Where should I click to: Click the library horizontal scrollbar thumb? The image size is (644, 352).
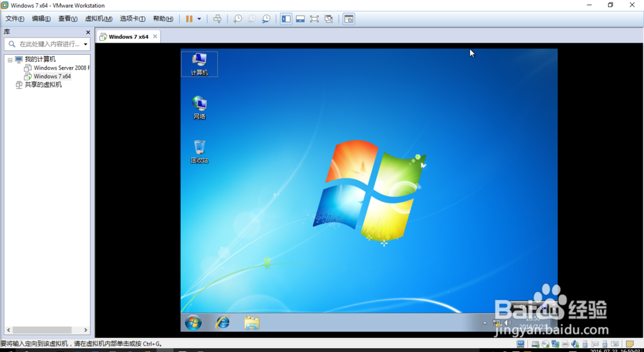pos(42,330)
